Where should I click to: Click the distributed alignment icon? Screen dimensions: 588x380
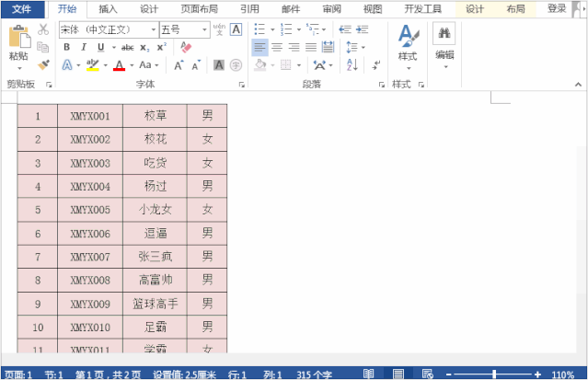328,47
